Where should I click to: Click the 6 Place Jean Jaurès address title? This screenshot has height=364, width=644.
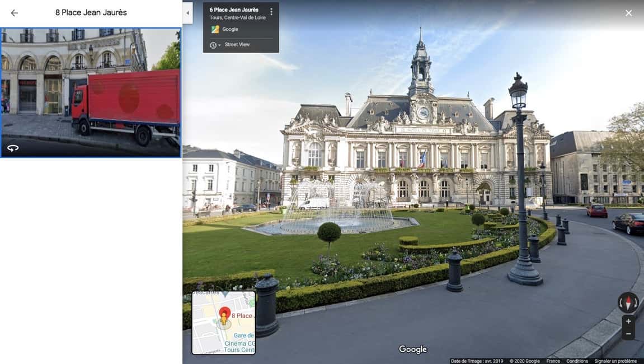pyautogui.click(x=234, y=10)
